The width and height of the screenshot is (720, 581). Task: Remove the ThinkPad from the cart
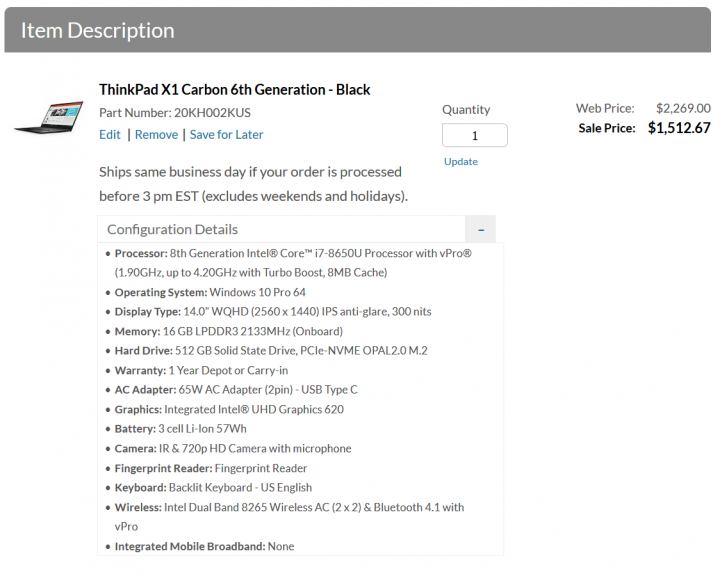[156, 135]
